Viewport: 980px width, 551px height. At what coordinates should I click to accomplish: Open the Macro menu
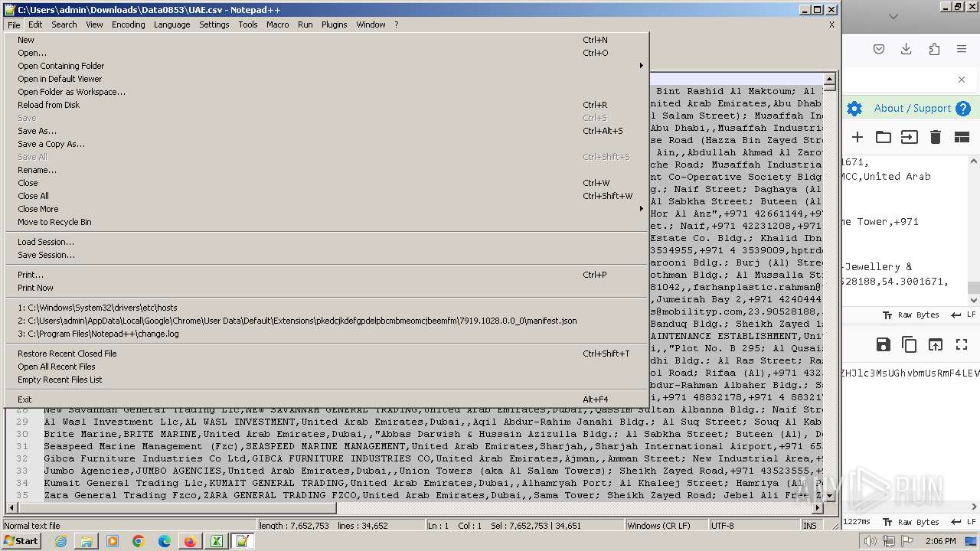[x=277, y=24]
